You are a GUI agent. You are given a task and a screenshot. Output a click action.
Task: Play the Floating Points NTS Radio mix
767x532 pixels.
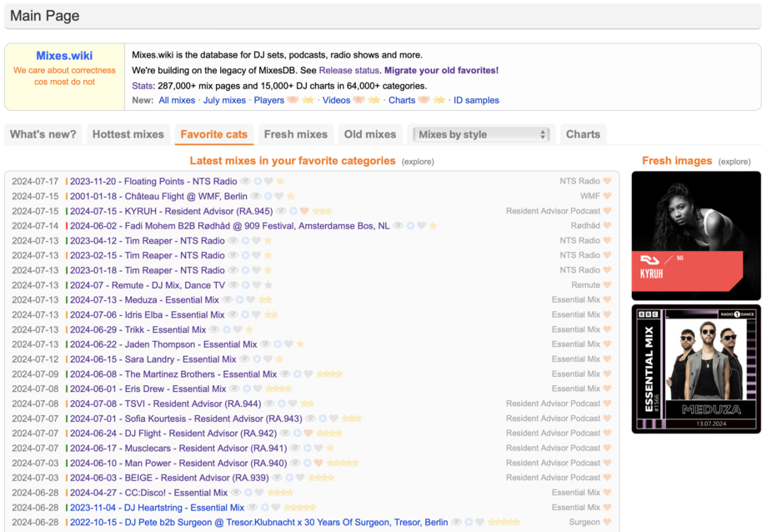258,182
